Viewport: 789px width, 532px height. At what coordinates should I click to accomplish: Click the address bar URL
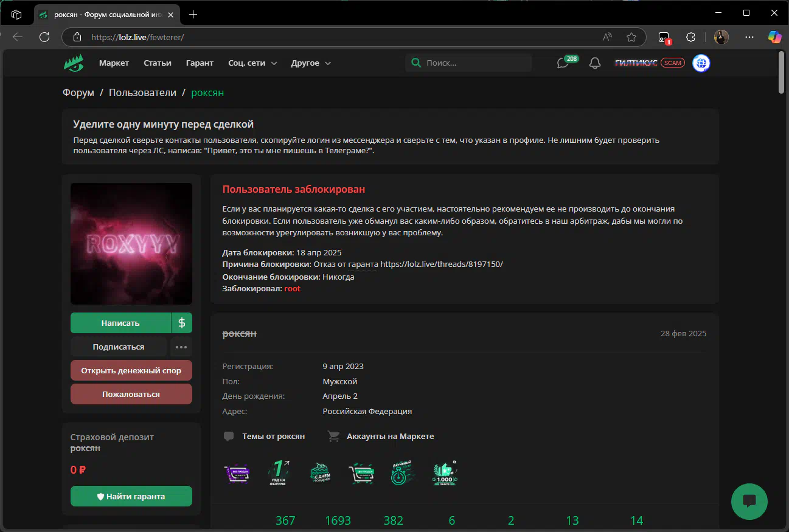(x=137, y=37)
